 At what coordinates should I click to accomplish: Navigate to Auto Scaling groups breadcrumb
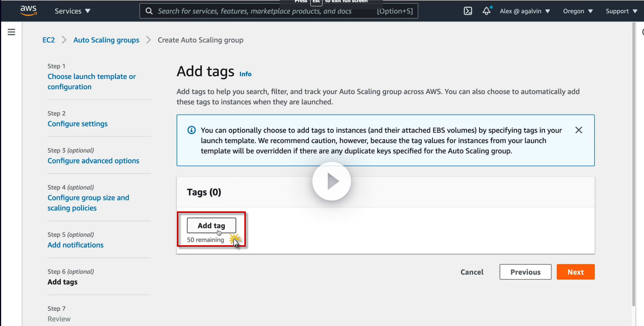(x=106, y=40)
